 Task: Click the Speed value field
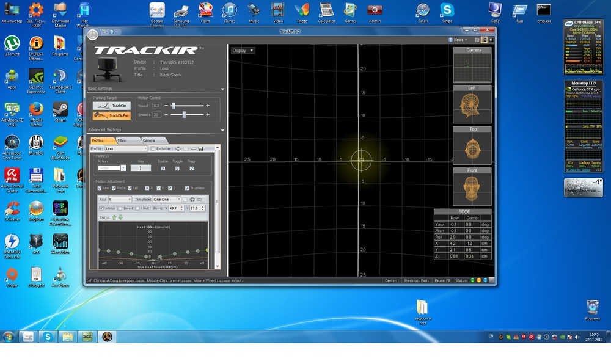(x=156, y=106)
